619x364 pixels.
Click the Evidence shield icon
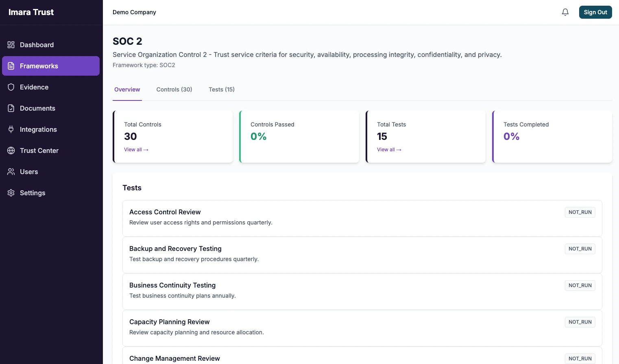(x=11, y=87)
